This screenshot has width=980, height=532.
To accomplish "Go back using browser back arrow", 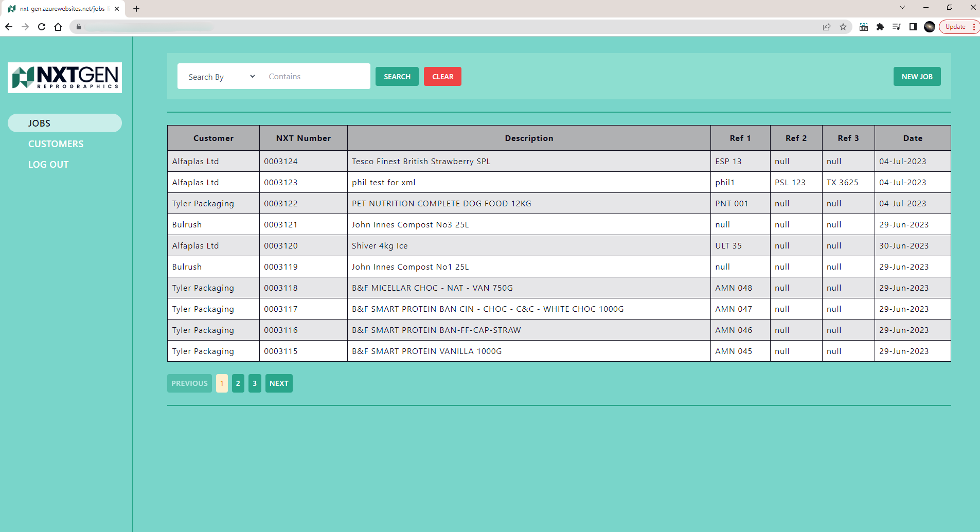I will (x=9, y=27).
